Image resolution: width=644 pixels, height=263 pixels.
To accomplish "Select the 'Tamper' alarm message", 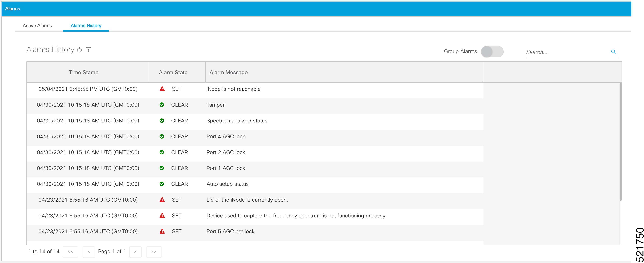I will coord(215,105).
